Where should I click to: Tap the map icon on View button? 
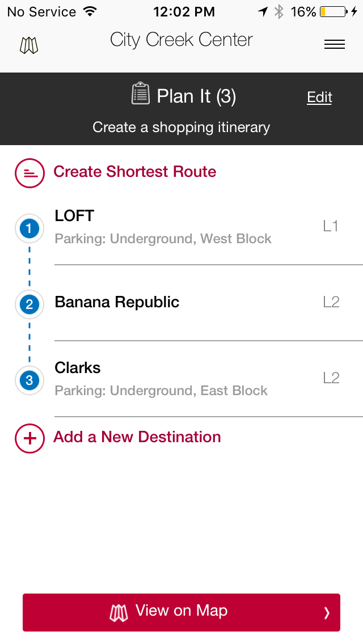[x=119, y=613]
